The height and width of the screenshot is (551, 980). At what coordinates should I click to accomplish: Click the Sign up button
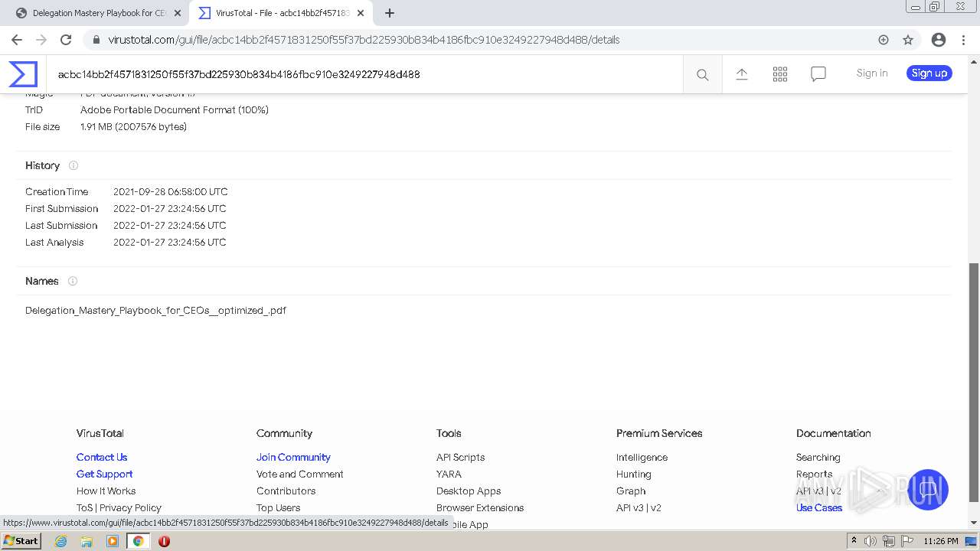click(929, 73)
